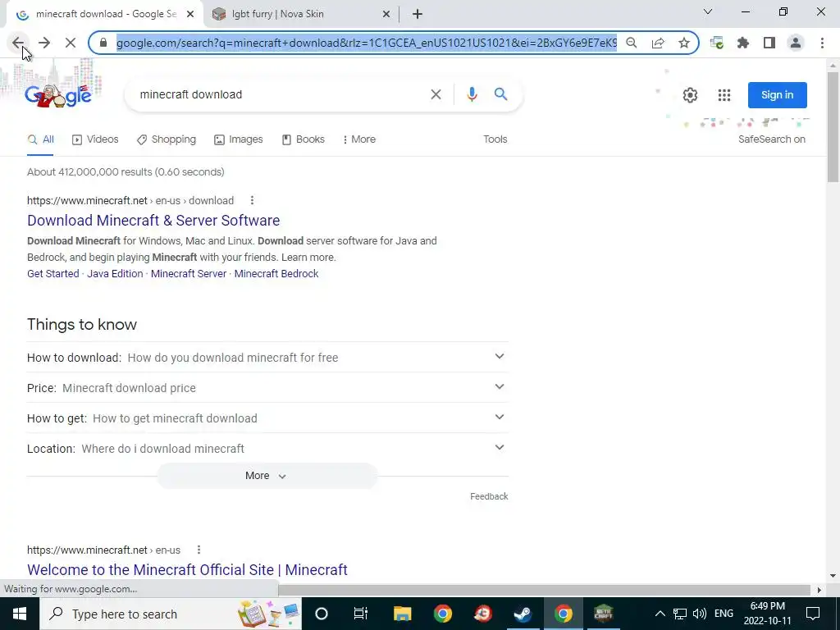Expand the Location question row

pyautogui.click(x=267, y=449)
